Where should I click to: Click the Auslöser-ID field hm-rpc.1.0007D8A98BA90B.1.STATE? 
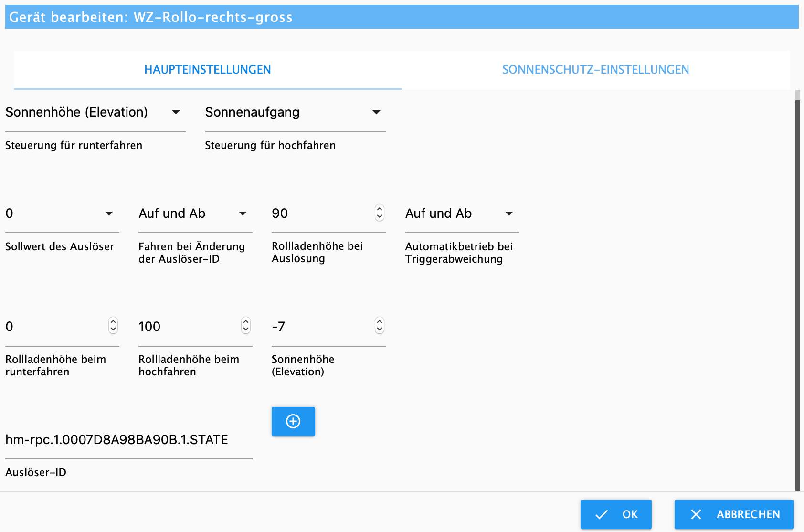coord(129,440)
